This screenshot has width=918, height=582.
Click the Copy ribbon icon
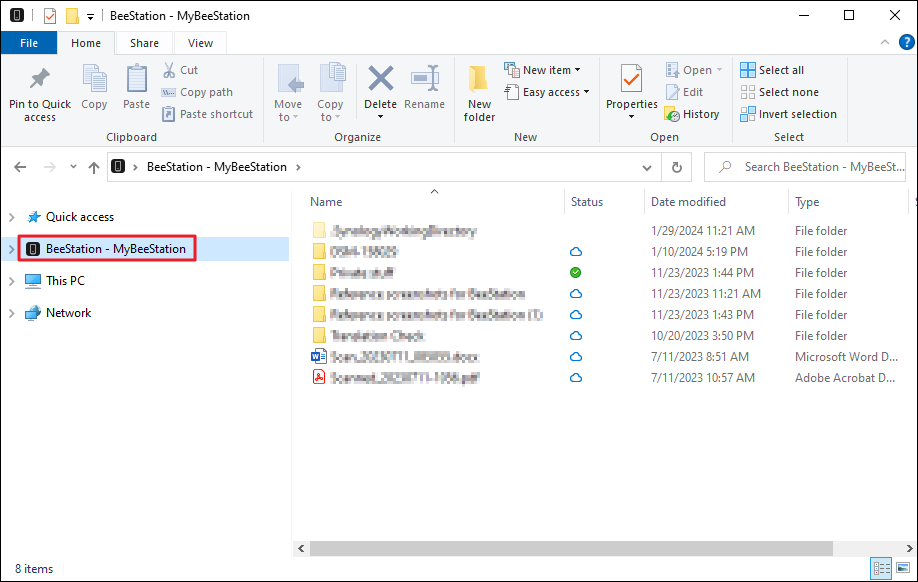[94, 80]
